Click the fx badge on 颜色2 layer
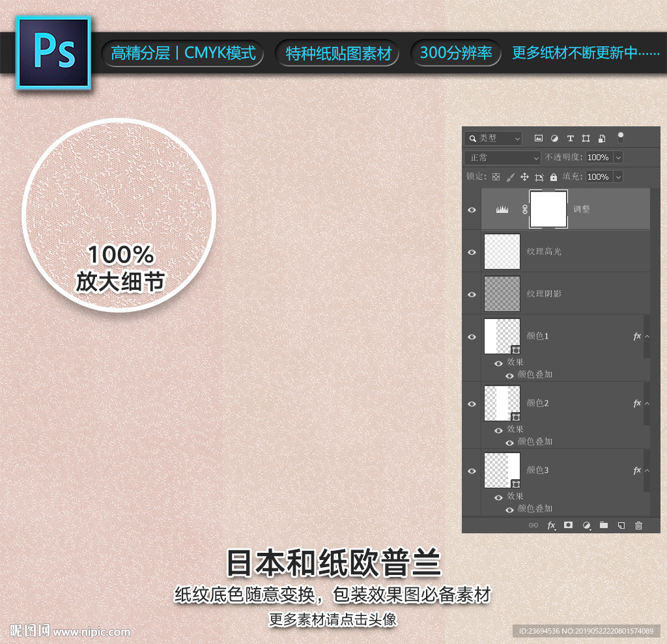This screenshot has width=667, height=644. [637, 403]
